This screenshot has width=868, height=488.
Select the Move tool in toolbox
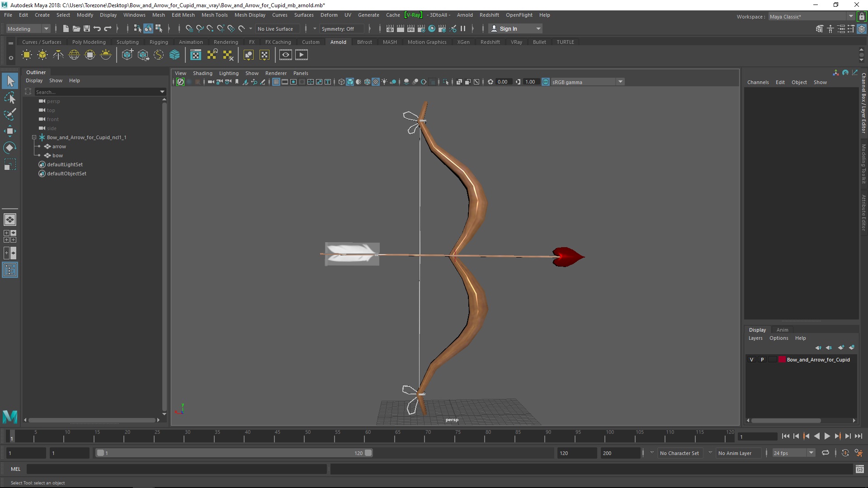(10, 131)
